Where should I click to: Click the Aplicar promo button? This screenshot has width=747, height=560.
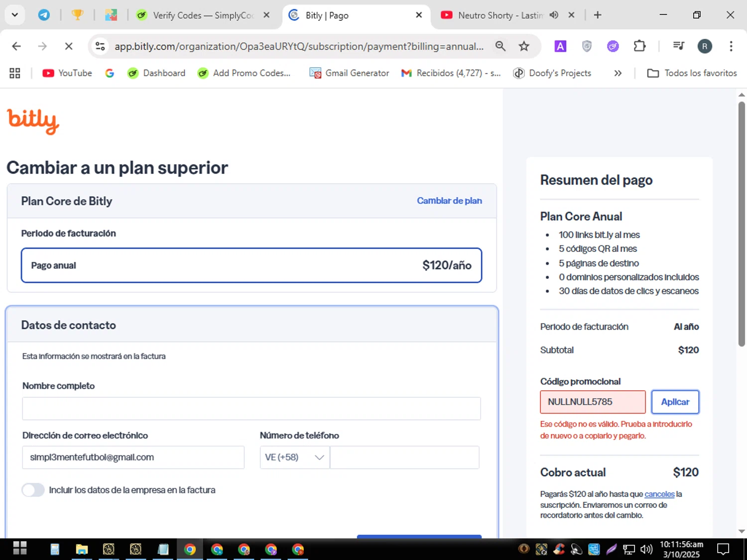point(675,402)
